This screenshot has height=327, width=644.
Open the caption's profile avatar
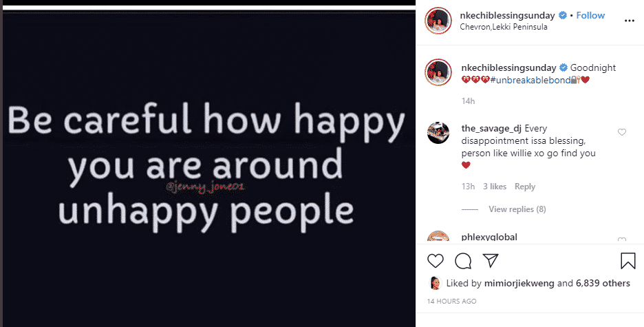pyautogui.click(x=438, y=72)
